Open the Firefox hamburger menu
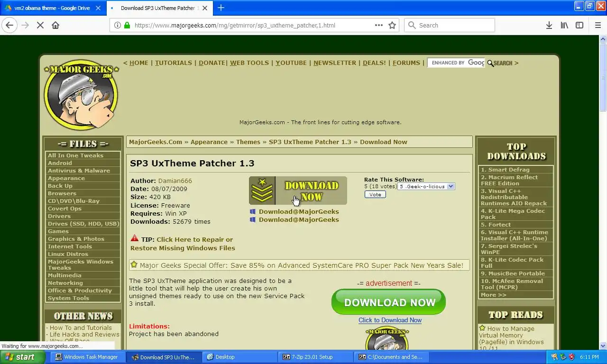607x364 pixels. (x=598, y=25)
